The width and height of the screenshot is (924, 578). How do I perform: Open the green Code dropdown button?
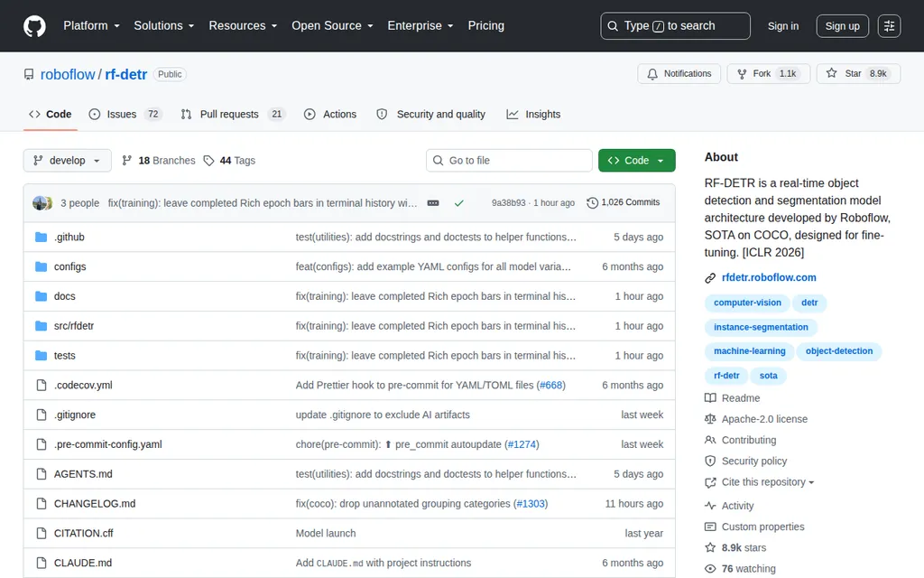pos(636,161)
